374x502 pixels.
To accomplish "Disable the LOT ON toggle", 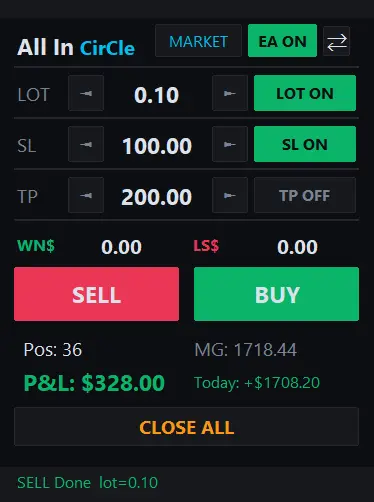I will [x=305, y=93].
